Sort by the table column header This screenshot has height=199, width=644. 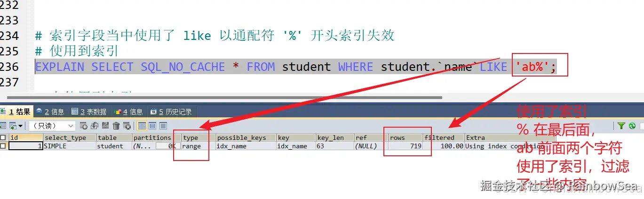114,138
